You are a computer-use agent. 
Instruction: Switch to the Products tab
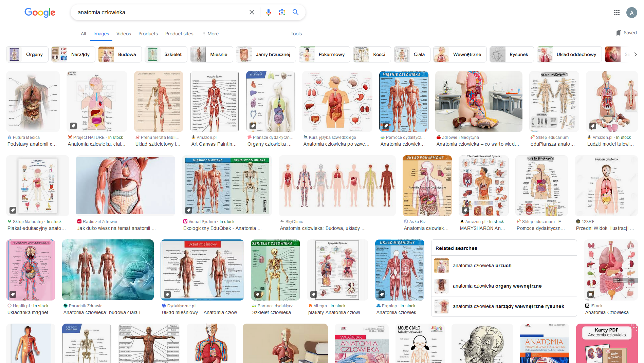click(148, 34)
